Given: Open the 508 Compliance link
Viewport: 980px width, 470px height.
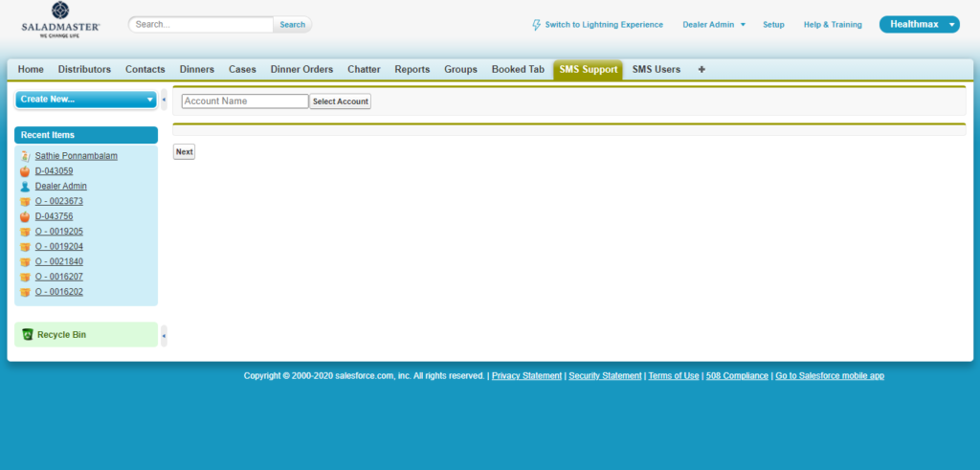Looking at the screenshot, I should 738,375.
